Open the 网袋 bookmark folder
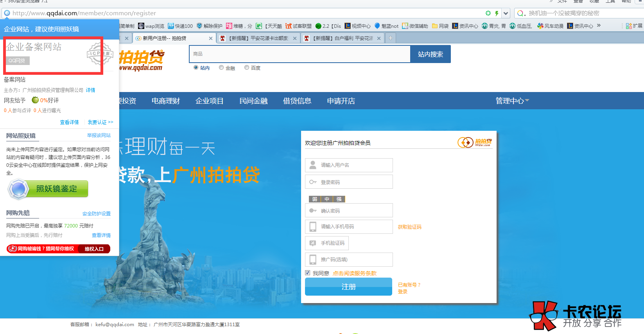This screenshot has width=644, height=334. pos(440,26)
